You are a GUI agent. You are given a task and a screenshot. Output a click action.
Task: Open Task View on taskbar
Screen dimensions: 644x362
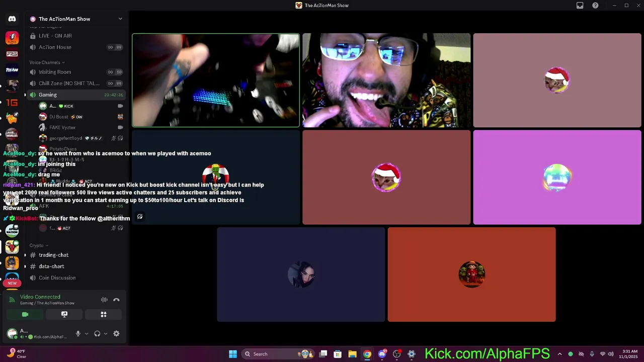tap(324, 354)
